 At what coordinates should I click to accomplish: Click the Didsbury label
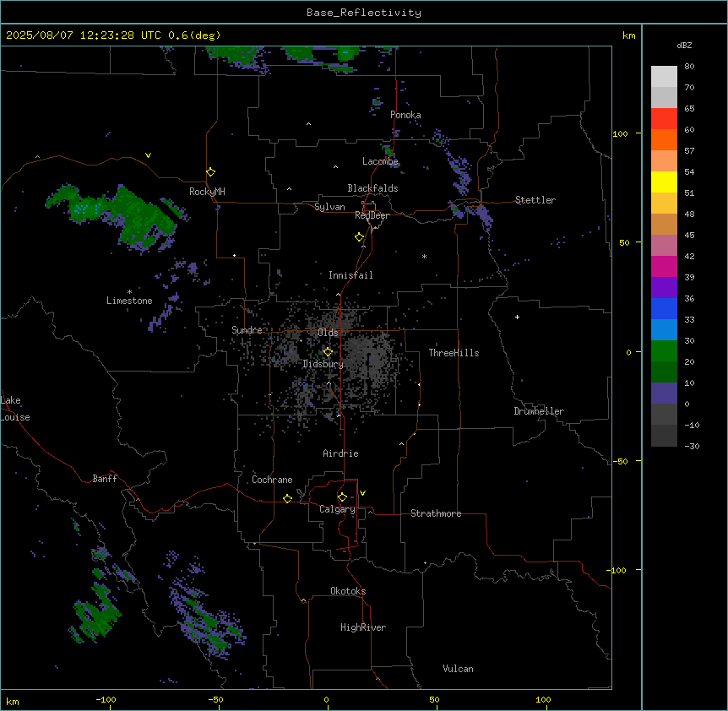323,364
